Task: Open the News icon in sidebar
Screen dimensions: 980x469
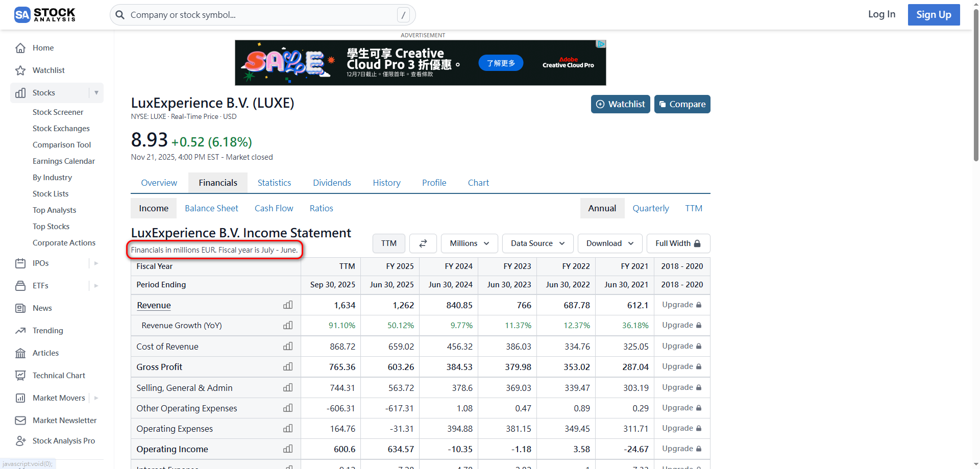Action: 20,308
